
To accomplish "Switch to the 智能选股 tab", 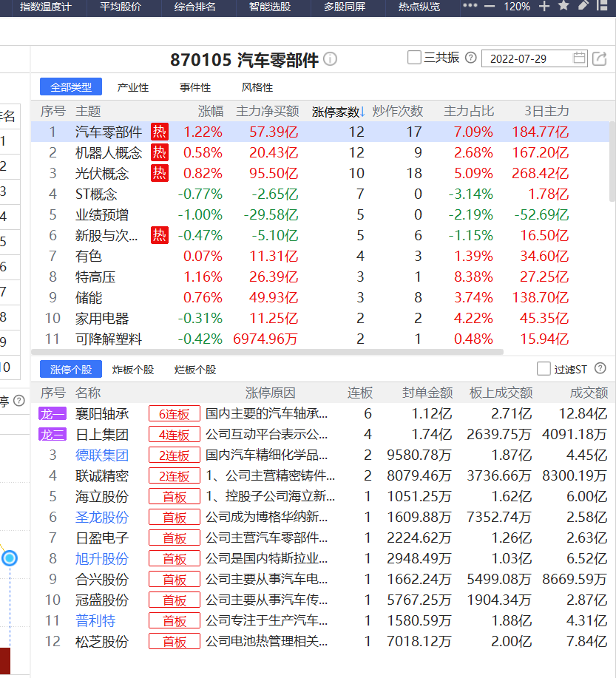I will click(269, 7).
